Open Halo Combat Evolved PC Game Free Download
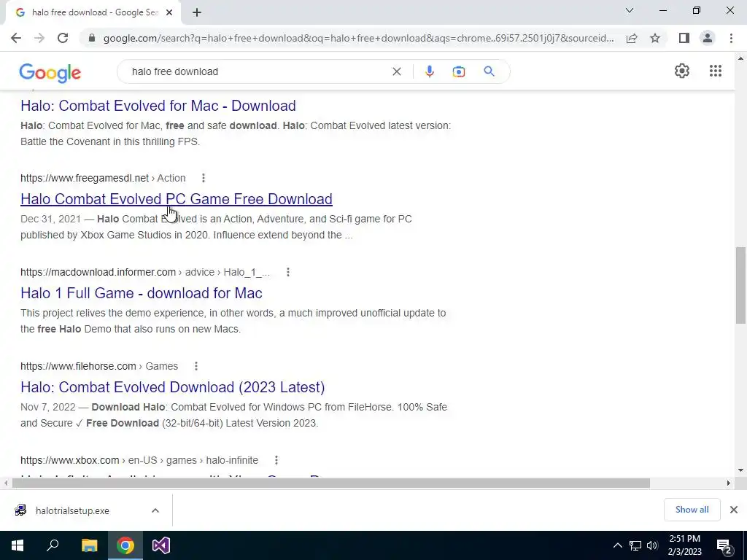 [x=177, y=199]
